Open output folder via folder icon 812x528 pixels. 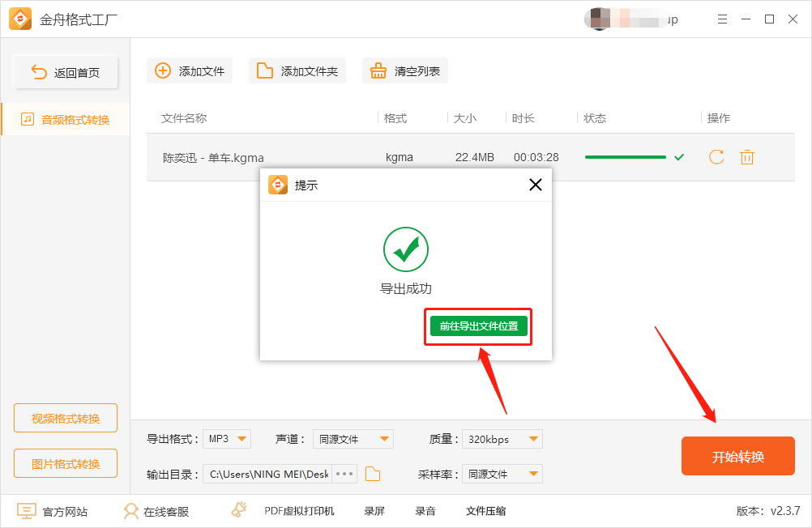tap(372, 474)
